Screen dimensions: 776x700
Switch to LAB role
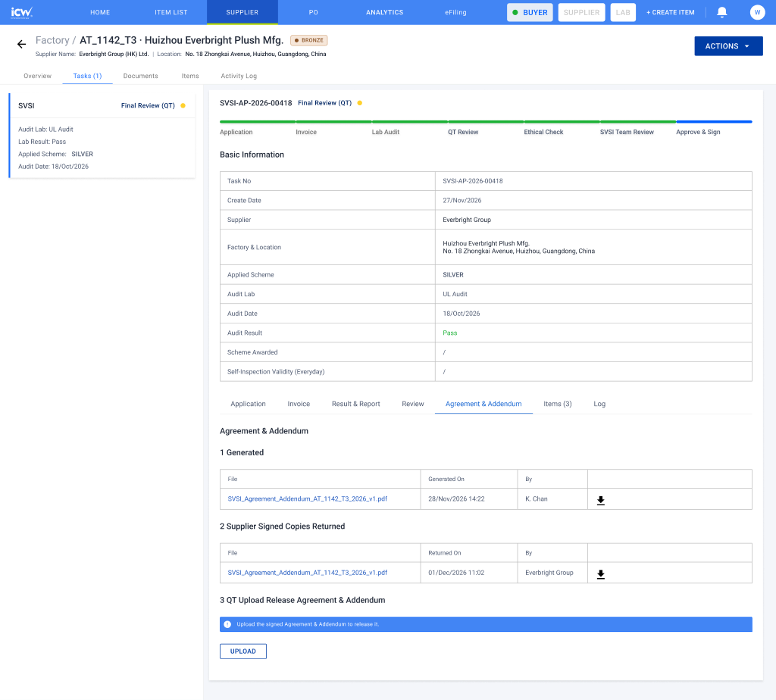point(623,12)
